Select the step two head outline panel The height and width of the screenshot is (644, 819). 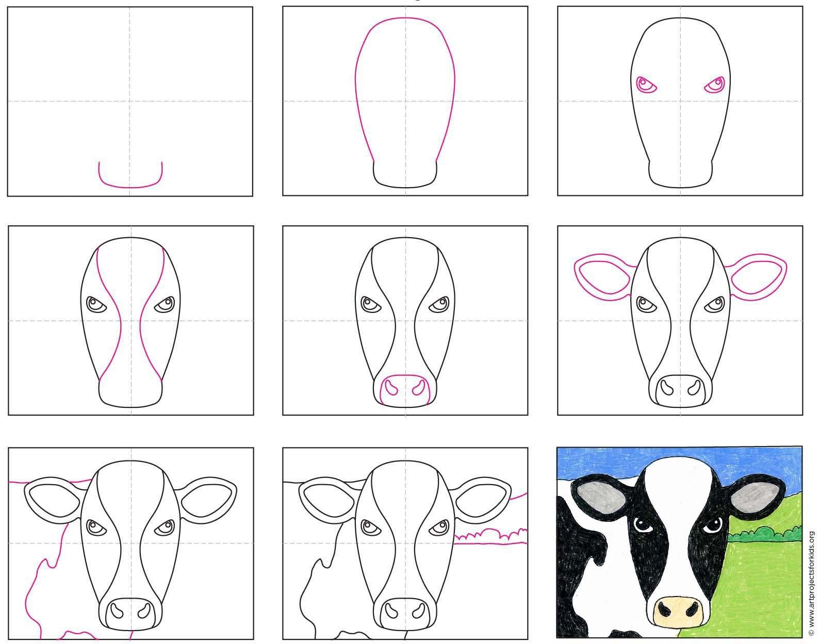point(405,101)
